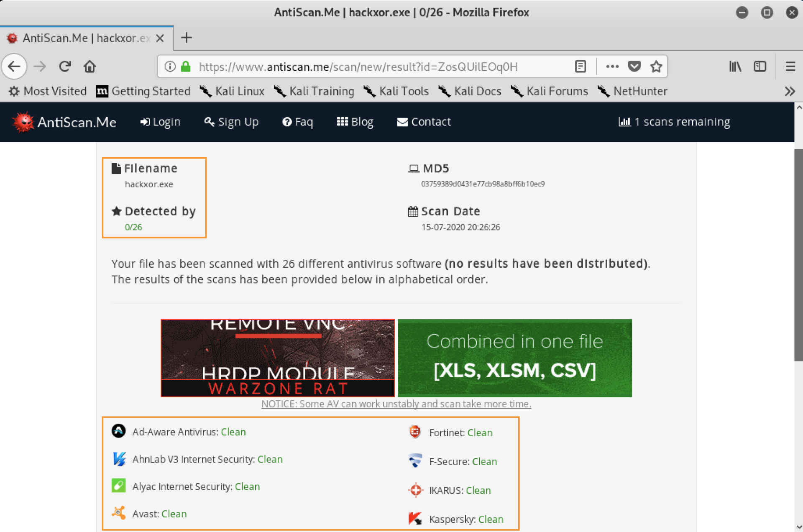Click the AV unstable NOTICE link
This screenshot has height=532, width=803.
point(396,404)
